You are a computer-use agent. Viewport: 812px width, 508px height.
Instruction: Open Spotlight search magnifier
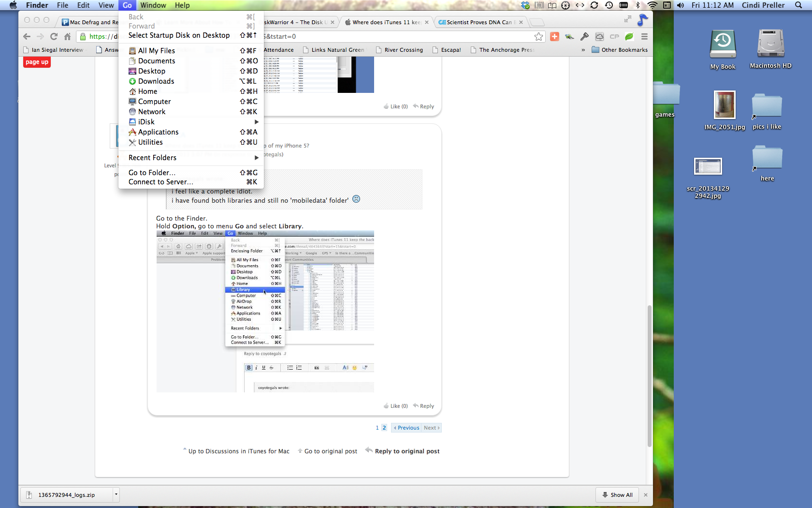[x=798, y=5]
